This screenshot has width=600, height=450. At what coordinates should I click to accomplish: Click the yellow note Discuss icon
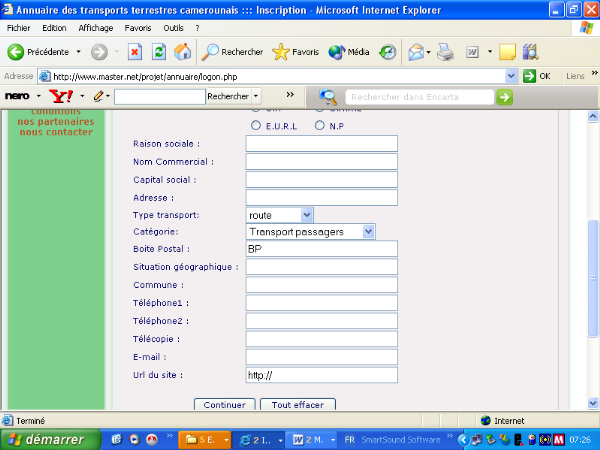click(x=507, y=52)
